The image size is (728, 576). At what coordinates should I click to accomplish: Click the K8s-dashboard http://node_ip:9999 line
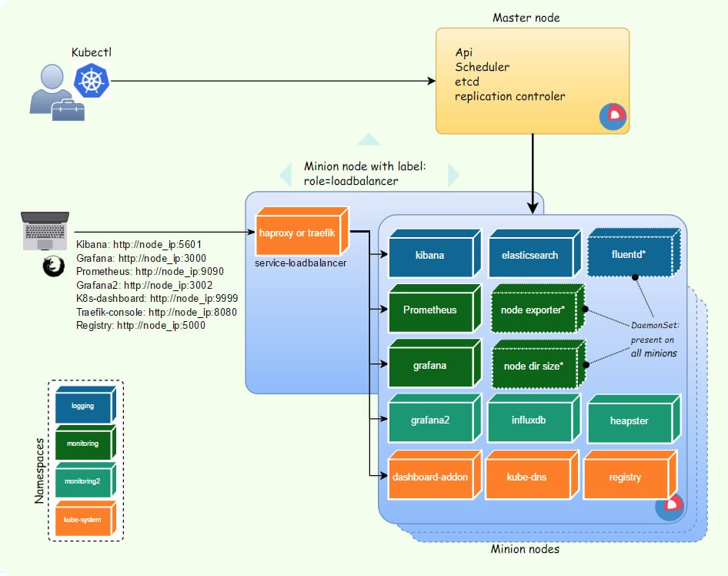157,298
